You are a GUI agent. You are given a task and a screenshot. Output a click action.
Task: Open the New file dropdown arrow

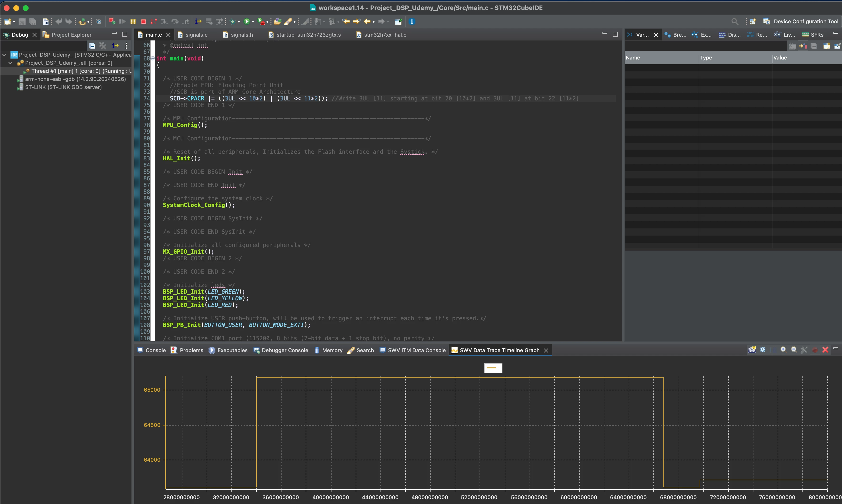(x=14, y=22)
